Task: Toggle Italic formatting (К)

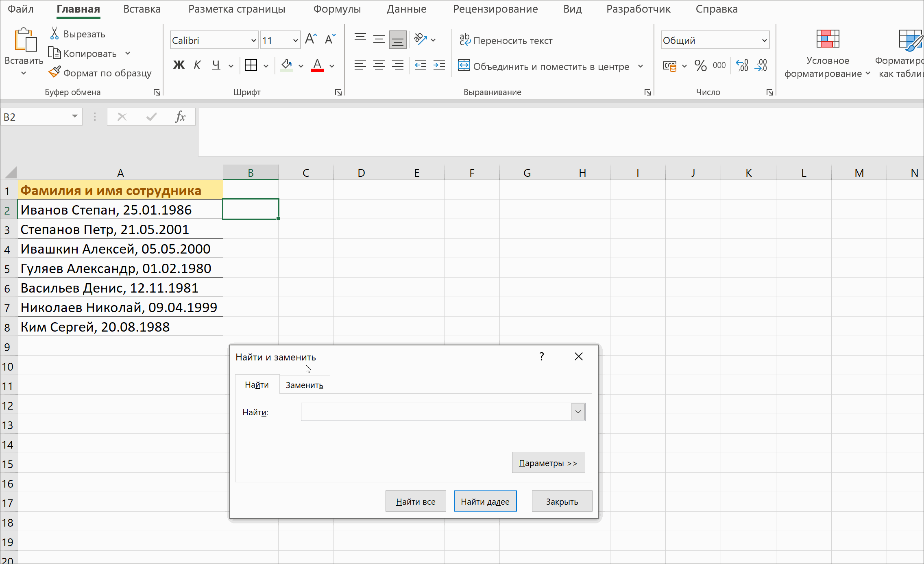Action: pos(197,65)
